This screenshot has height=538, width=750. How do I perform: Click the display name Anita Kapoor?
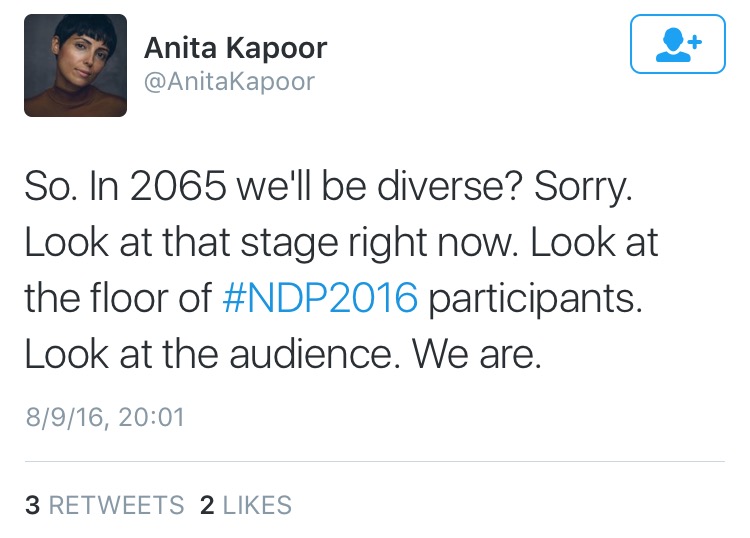point(235,47)
